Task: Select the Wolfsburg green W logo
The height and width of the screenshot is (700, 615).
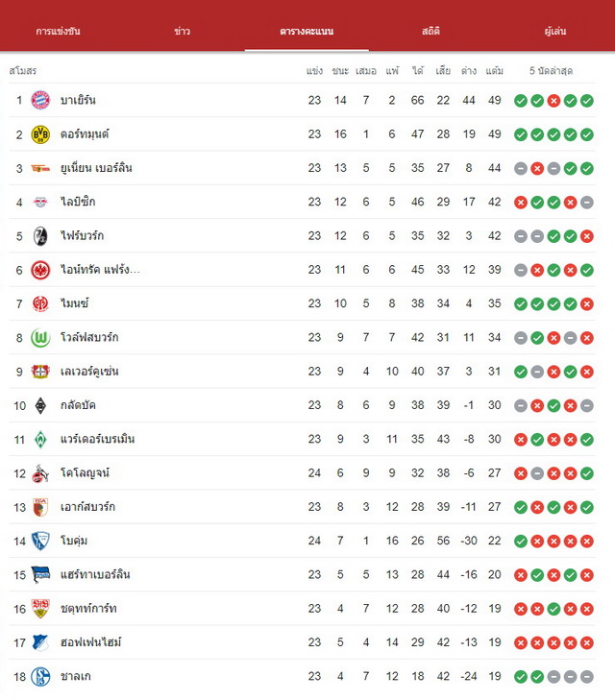Action: [x=40, y=338]
